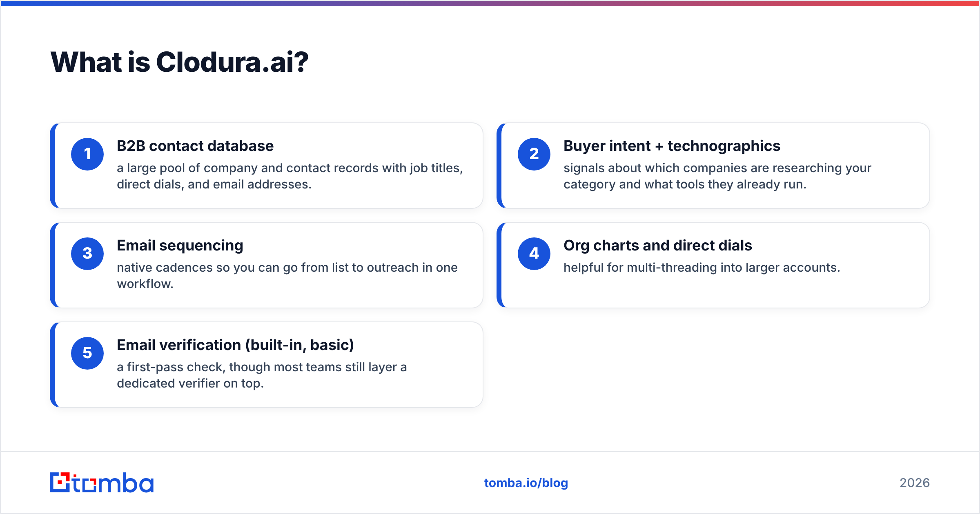Select the 'B2B contact database' card title
The image size is (980, 514).
pos(195,146)
